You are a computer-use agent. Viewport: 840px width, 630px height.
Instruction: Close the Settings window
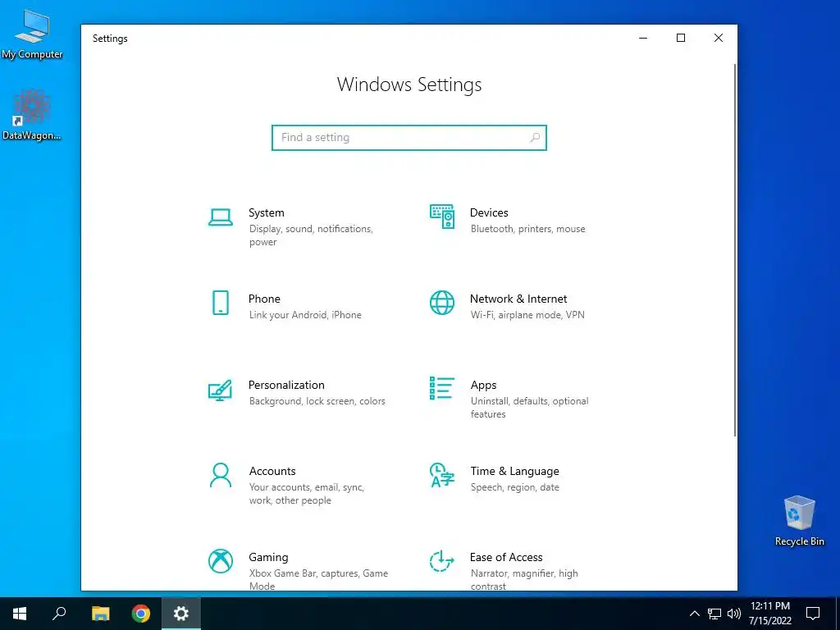pyautogui.click(x=719, y=38)
